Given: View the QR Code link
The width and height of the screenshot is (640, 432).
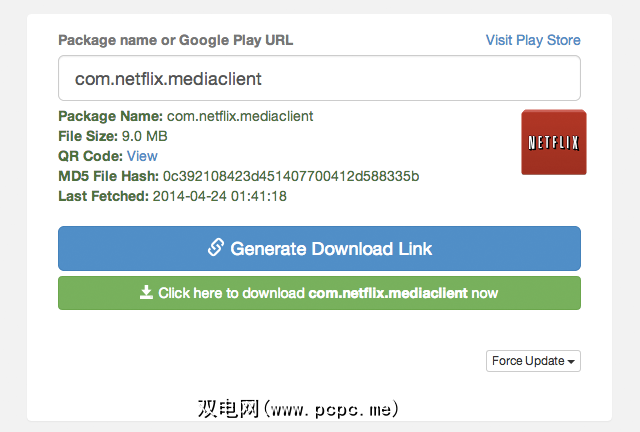Looking at the screenshot, I should (x=142, y=156).
